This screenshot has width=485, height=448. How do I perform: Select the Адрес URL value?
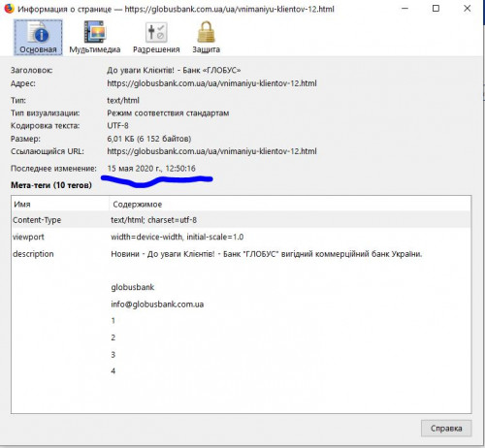pos(211,83)
